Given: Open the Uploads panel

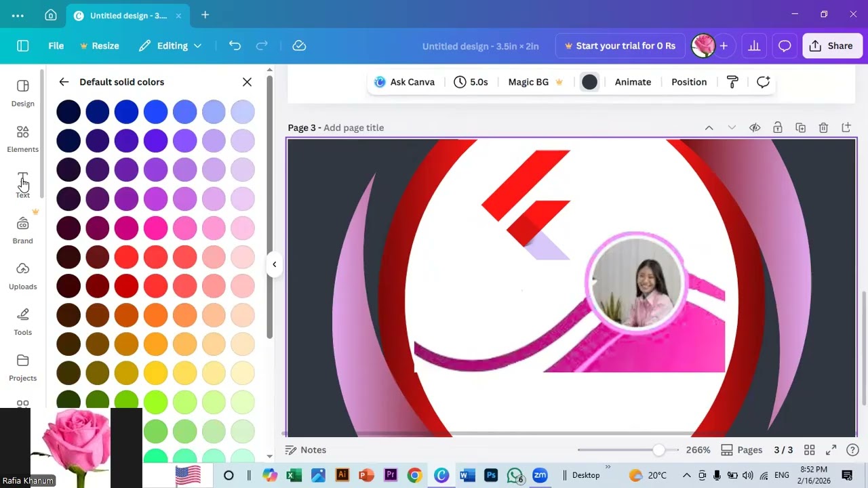Looking at the screenshot, I should tap(22, 276).
